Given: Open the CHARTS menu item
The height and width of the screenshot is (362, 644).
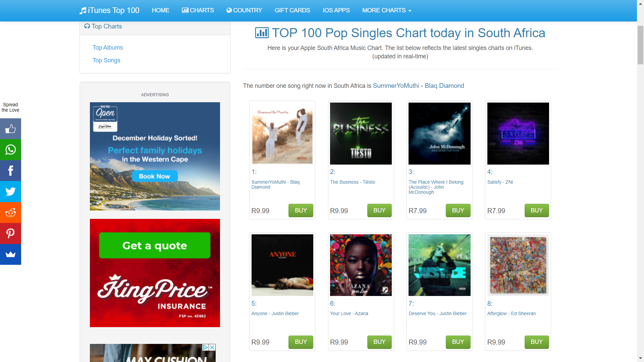Looking at the screenshot, I should [198, 10].
